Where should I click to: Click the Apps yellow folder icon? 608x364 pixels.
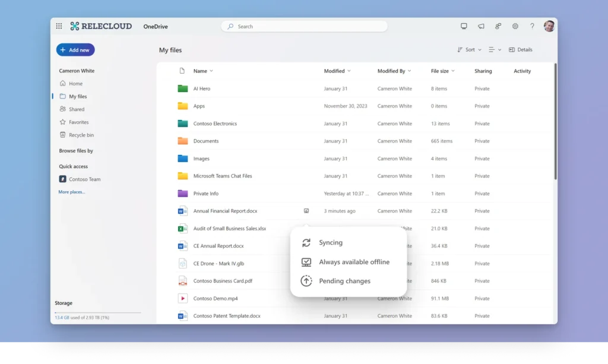coord(183,106)
